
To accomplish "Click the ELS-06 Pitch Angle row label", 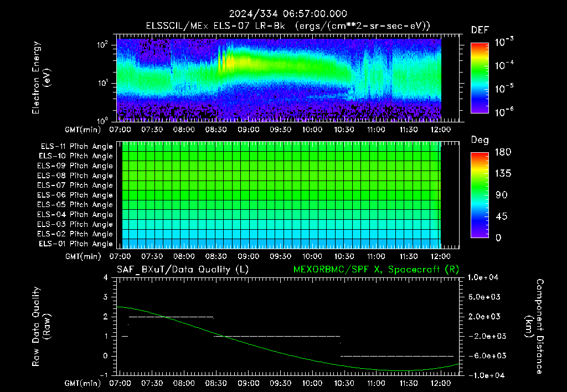I will tap(75, 195).
